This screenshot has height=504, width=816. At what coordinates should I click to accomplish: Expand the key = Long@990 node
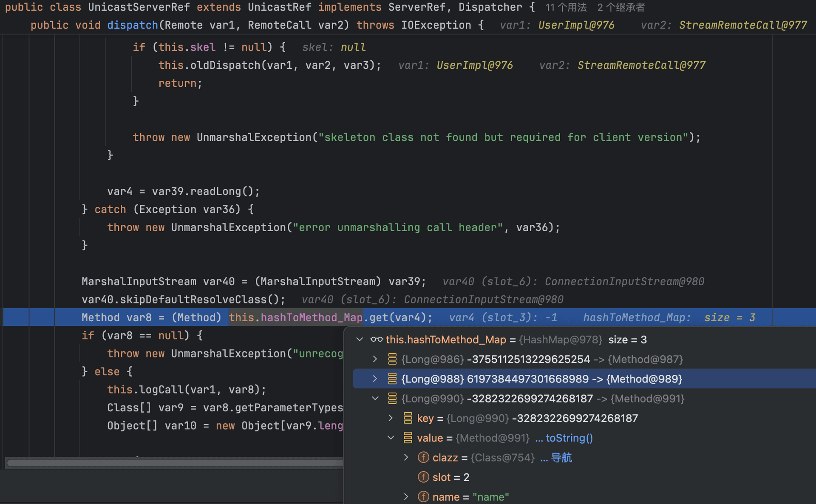391,418
